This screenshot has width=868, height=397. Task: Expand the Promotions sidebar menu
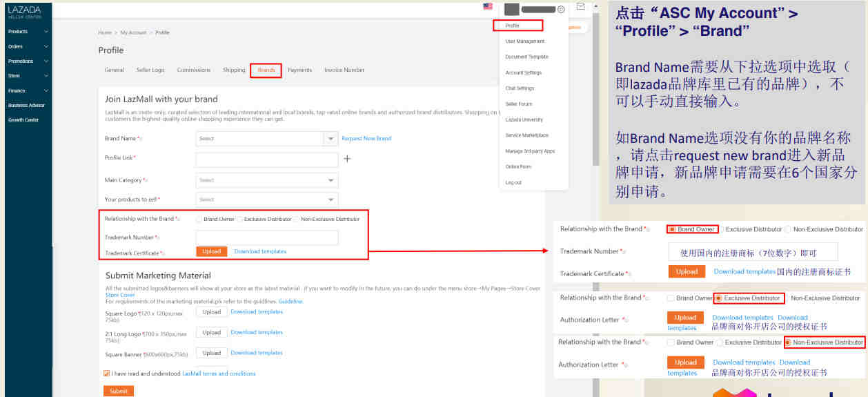(28, 61)
